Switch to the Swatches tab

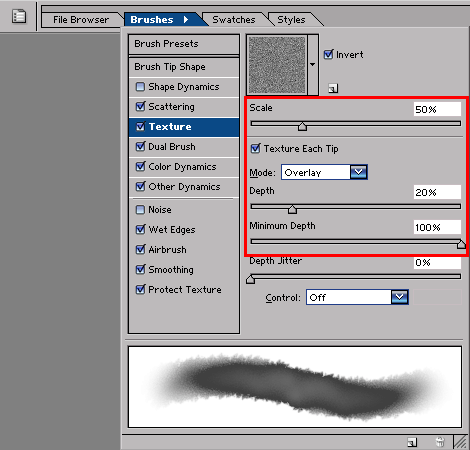click(234, 20)
